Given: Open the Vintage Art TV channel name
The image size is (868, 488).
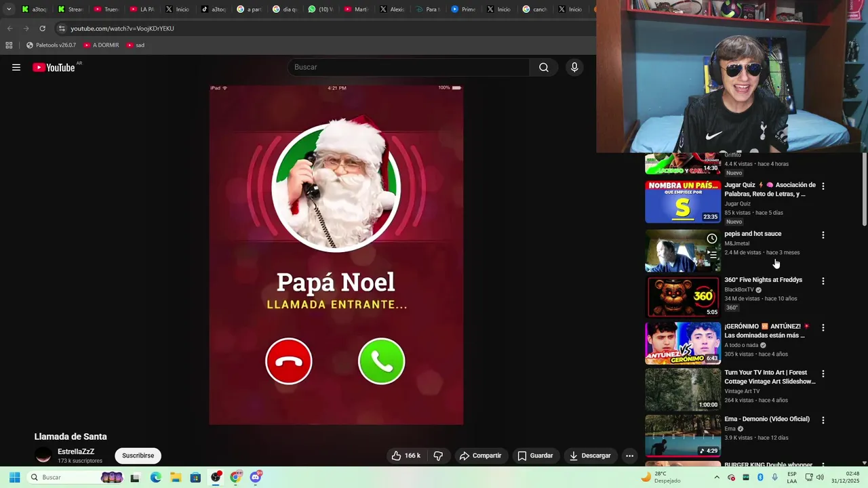Looking at the screenshot, I should tap(742, 391).
